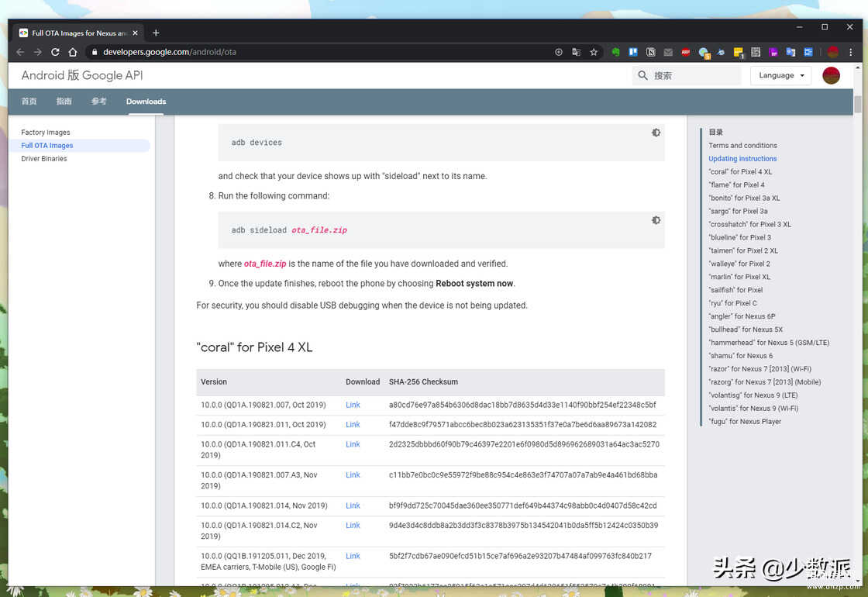Open the browser home page
868x597 pixels.
coord(73,52)
